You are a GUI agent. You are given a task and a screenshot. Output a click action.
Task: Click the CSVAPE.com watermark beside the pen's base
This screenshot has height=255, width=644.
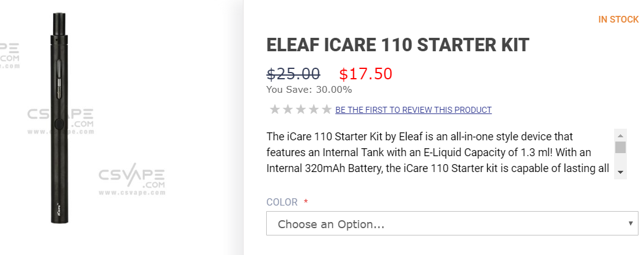(124, 180)
